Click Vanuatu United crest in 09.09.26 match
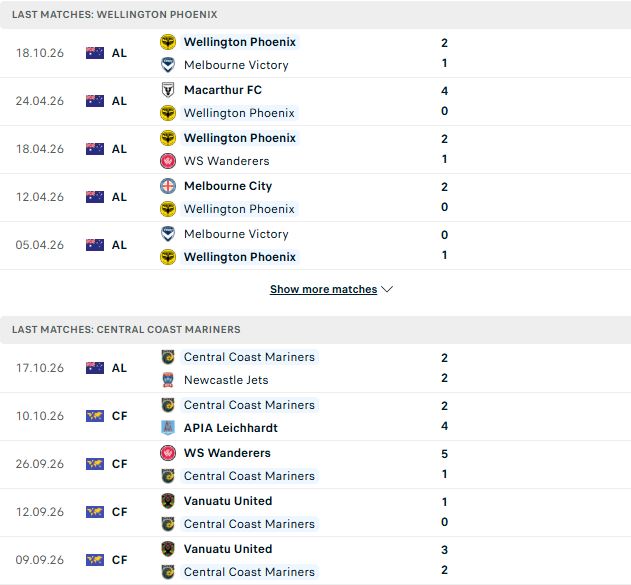The width and height of the screenshot is (631, 585). tap(168, 549)
